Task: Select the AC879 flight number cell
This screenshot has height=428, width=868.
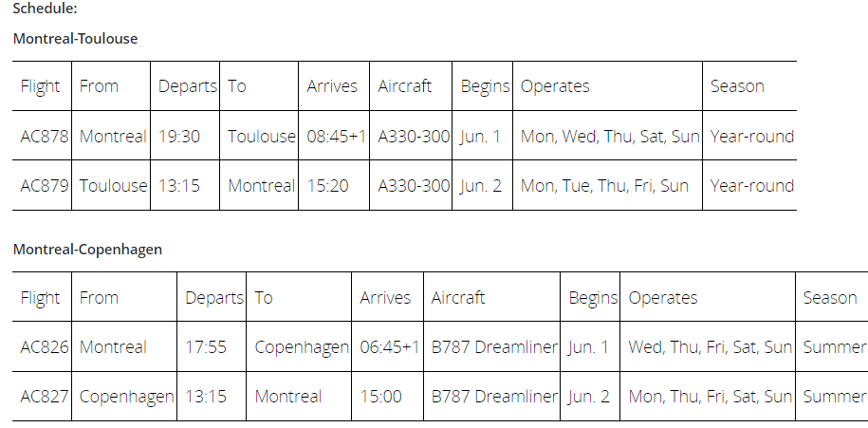Action: point(44,185)
